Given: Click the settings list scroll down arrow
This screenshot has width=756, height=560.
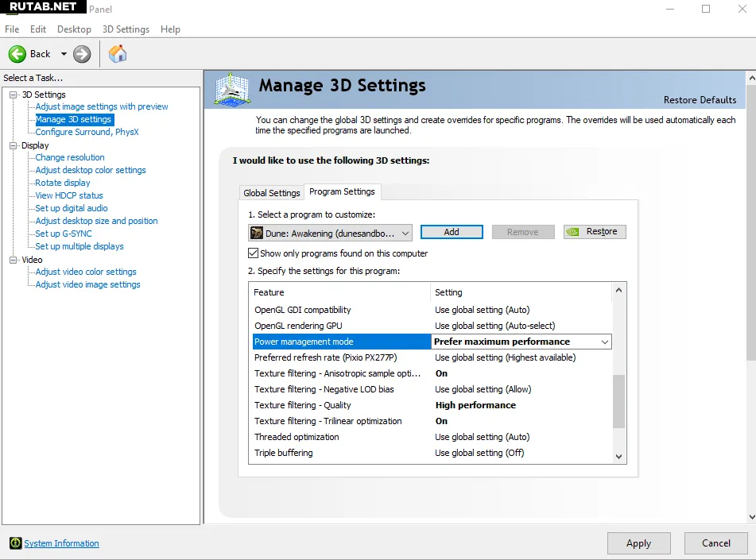Looking at the screenshot, I should point(619,457).
